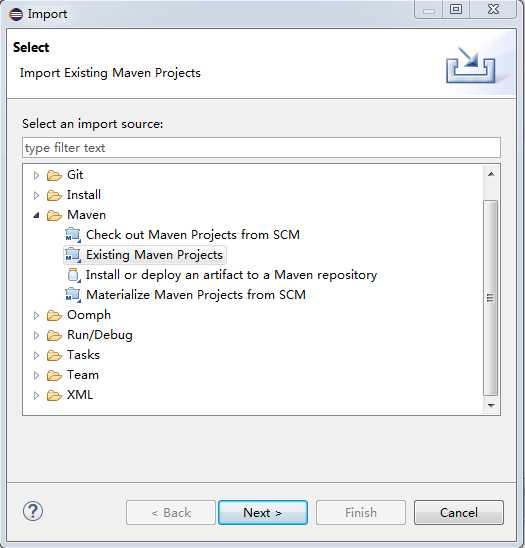Click the Materialize Maven Projects from SCM icon
This screenshot has width=525, height=548.
[73, 295]
